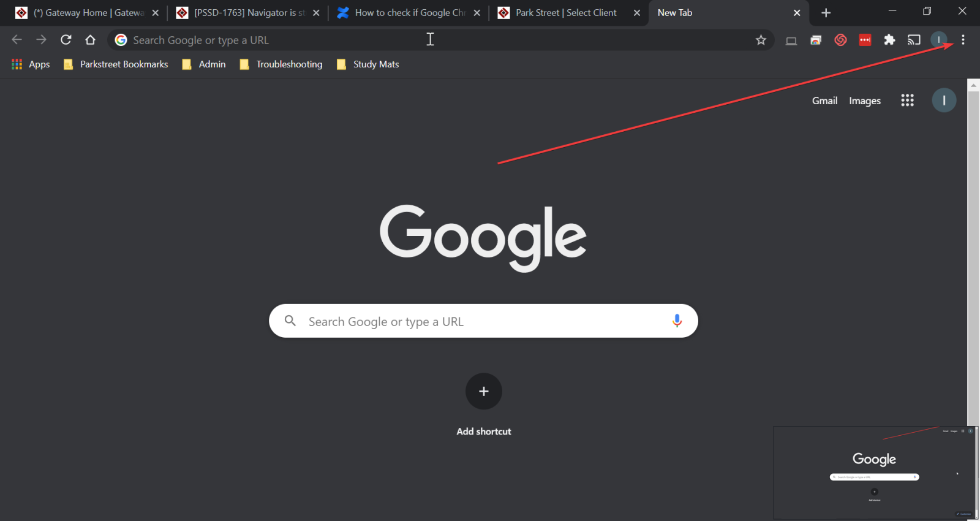Go back to the previous page

tap(17, 40)
